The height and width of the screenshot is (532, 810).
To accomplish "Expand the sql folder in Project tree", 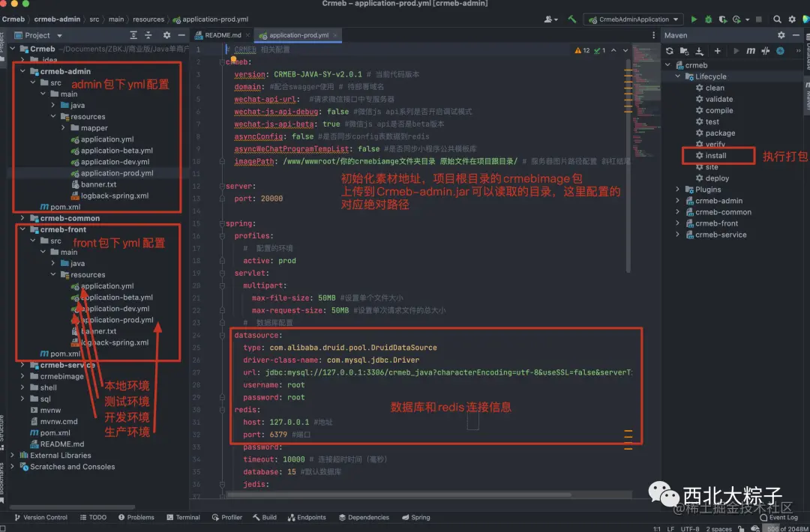I will point(22,399).
